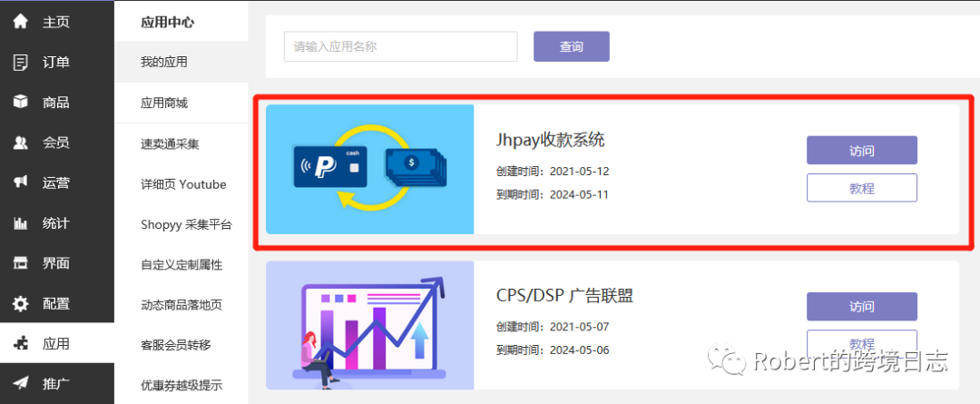980x404 pixels.
Task: Click the Jhpay收款系统 title
Action: (551, 140)
